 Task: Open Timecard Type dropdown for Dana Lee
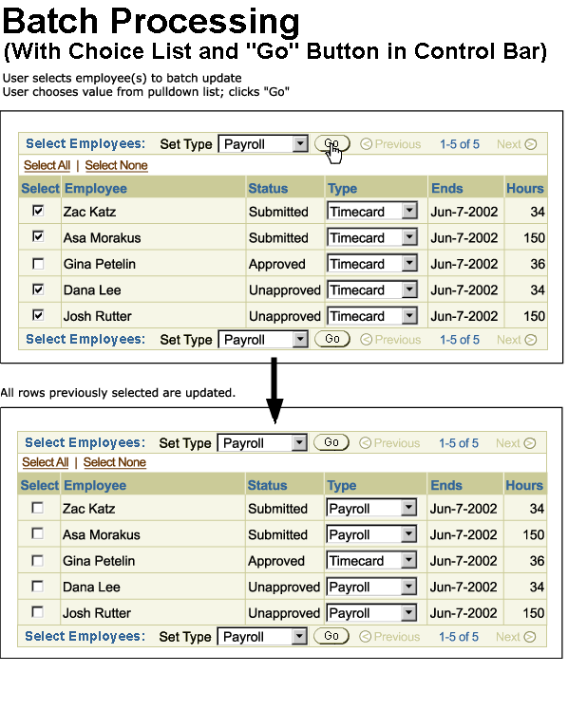[372, 290]
